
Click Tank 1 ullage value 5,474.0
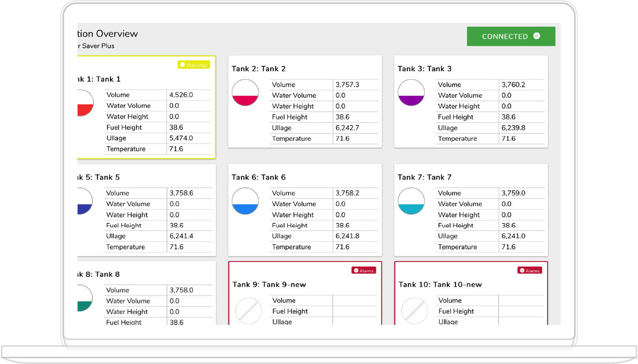point(181,138)
